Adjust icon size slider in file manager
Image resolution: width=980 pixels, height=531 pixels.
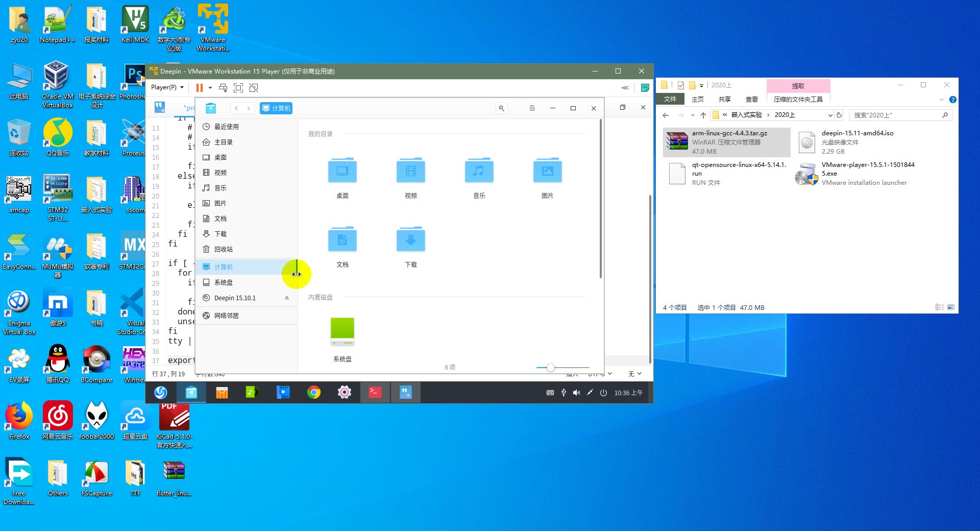[x=550, y=368]
